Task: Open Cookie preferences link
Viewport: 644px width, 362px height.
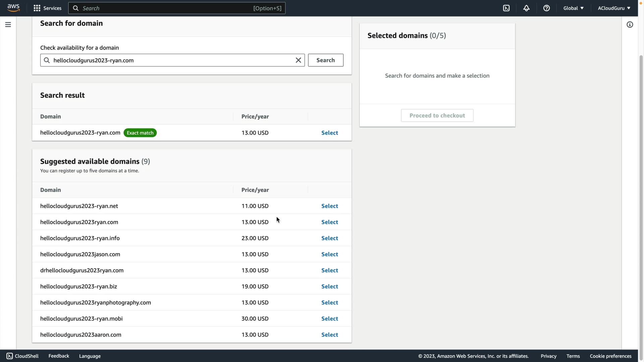Action: click(x=610, y=356)
